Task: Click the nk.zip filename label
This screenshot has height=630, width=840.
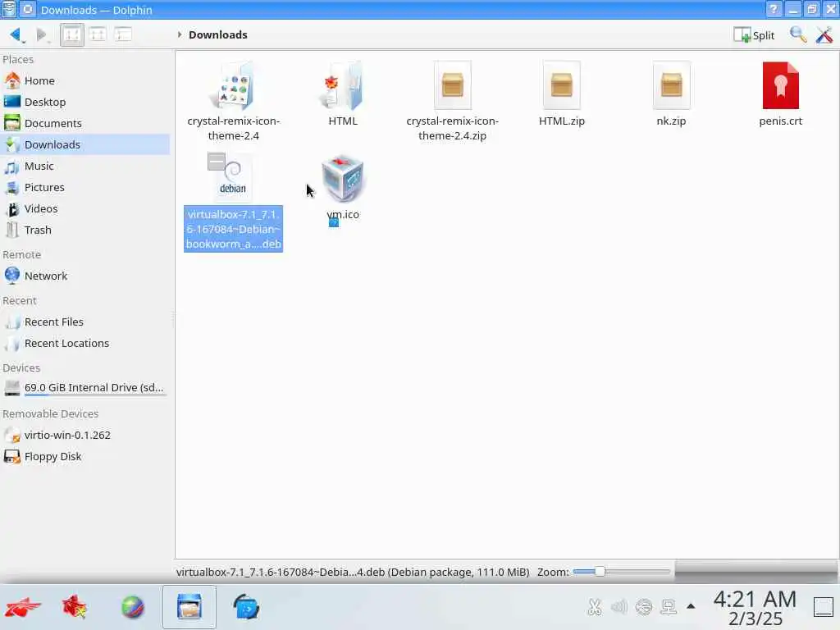Action: click(x=671, y=121)
